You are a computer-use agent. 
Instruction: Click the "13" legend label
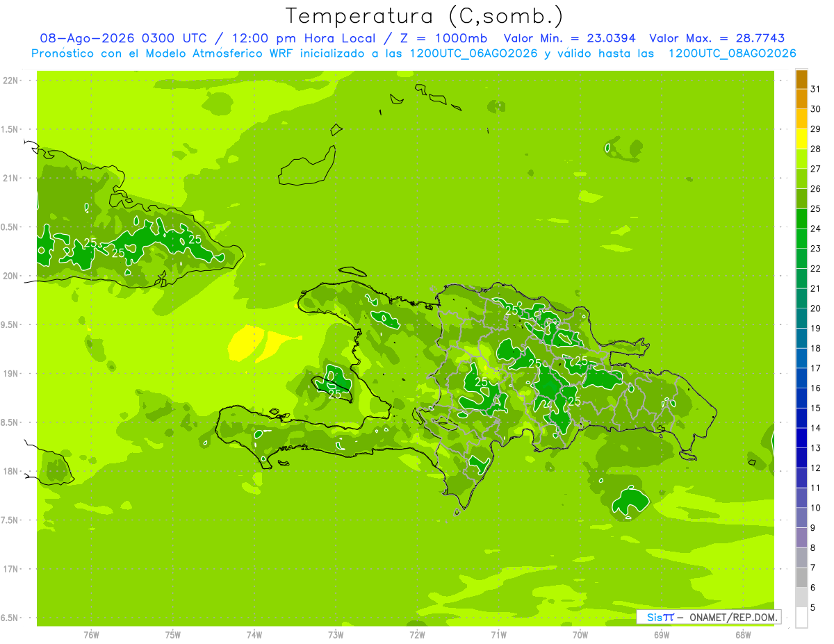816,447
